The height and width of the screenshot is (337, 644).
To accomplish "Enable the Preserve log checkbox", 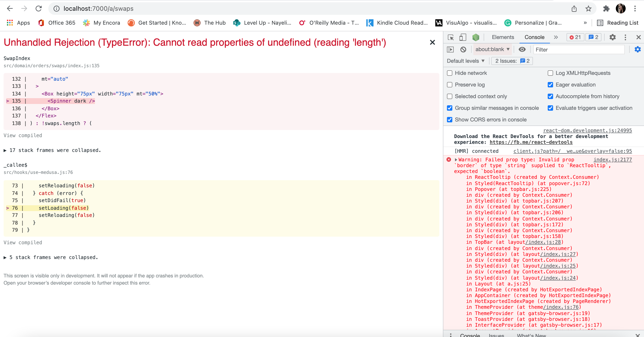I will pyautogui.click(x=449, y=85).
